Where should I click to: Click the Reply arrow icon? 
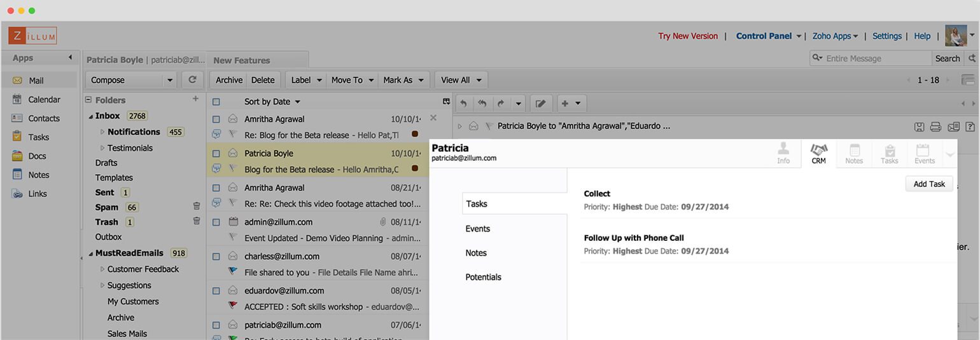[463, 103]
